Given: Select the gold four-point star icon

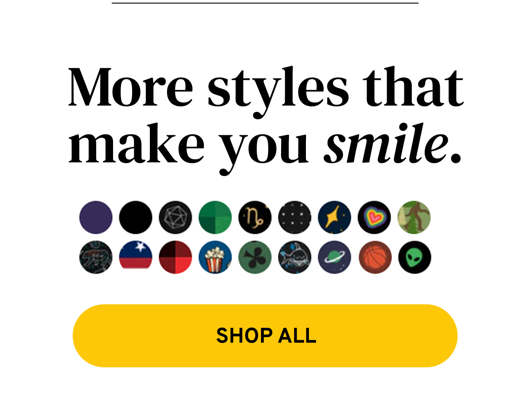Looking at the screenshot, I should pyautogui.click(x=335, y=217).
